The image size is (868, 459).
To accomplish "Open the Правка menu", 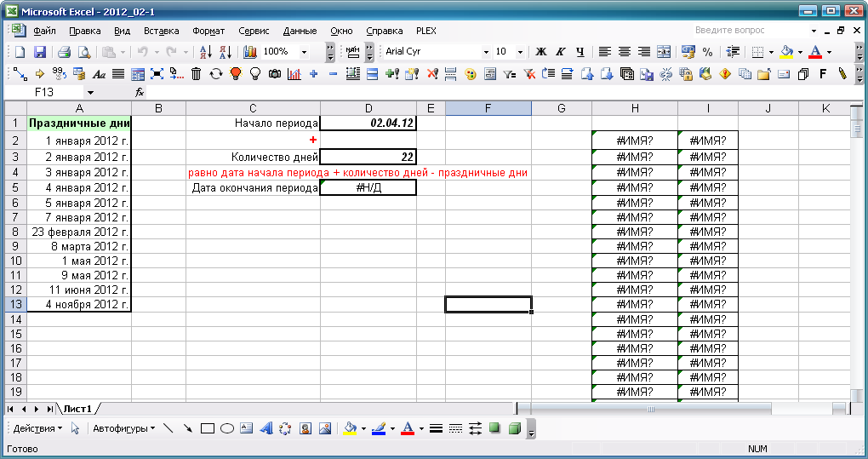I will 85,31.
